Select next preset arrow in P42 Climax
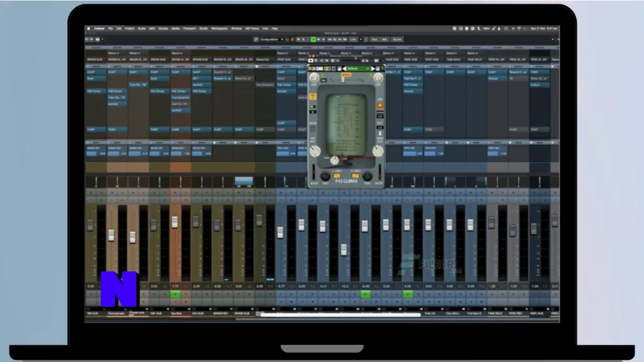This screenshot has width=644, height=362. 373,69
